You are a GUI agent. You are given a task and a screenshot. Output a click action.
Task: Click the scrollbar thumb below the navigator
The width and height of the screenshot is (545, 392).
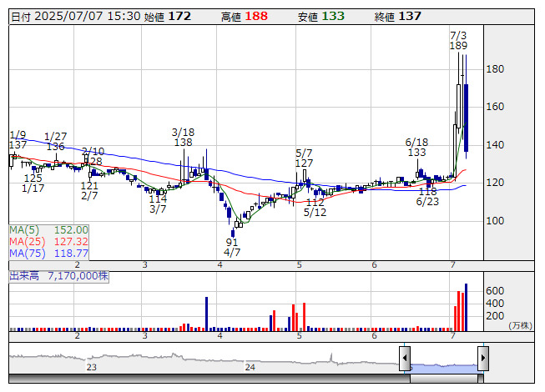[x=443, y=378]
